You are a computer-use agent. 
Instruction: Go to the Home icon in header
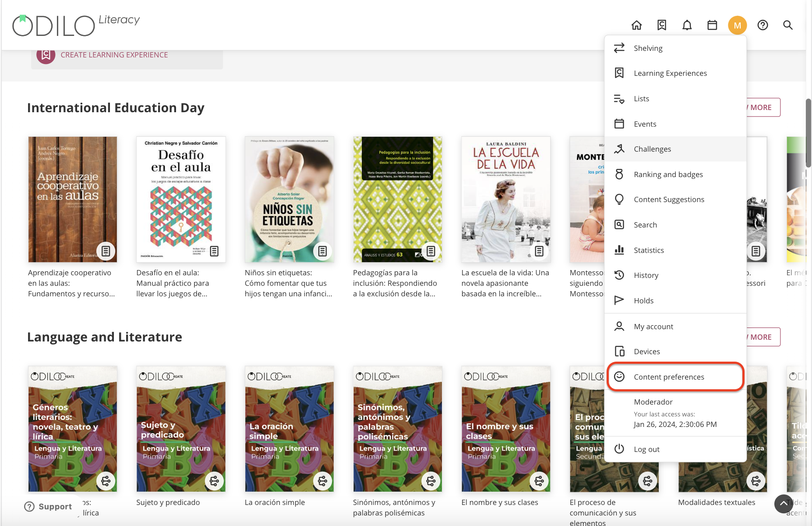[x=636, y=25]
